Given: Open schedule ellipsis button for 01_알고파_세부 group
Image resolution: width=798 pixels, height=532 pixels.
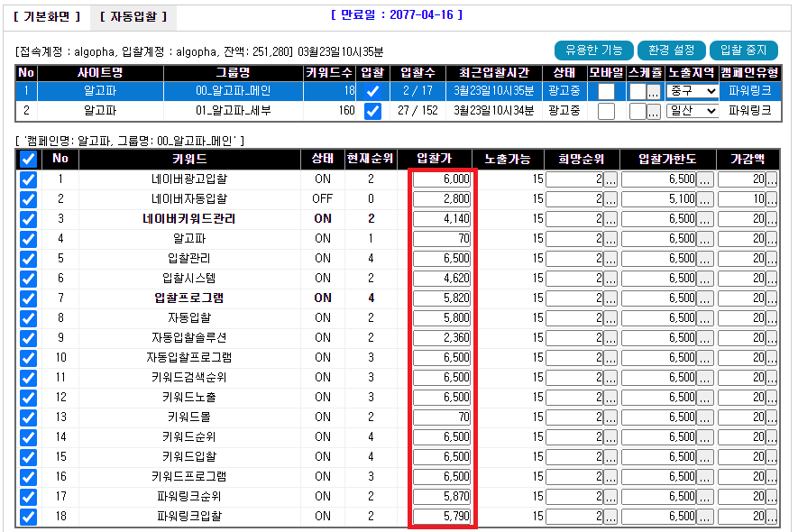Looking at the screenshot, I should pos(654,111).
